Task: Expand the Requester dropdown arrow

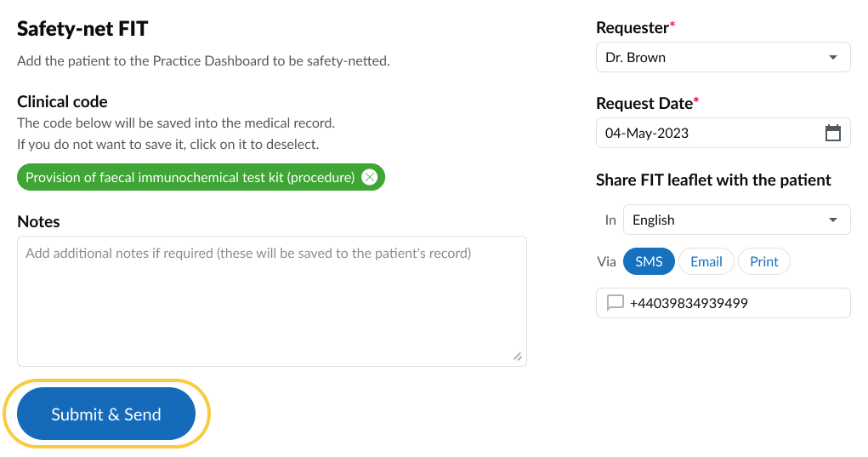Action: tap(832, 58)
